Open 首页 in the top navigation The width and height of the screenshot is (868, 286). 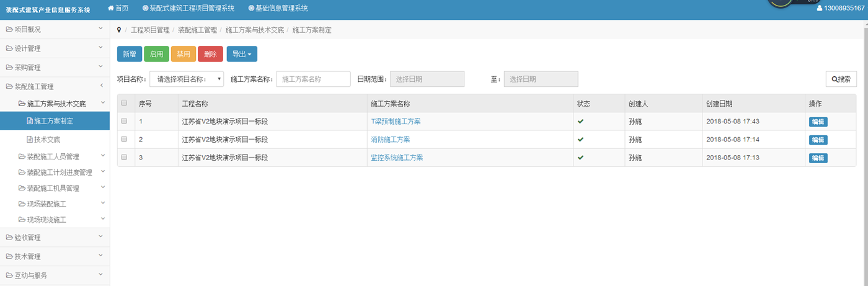[118, 9]
